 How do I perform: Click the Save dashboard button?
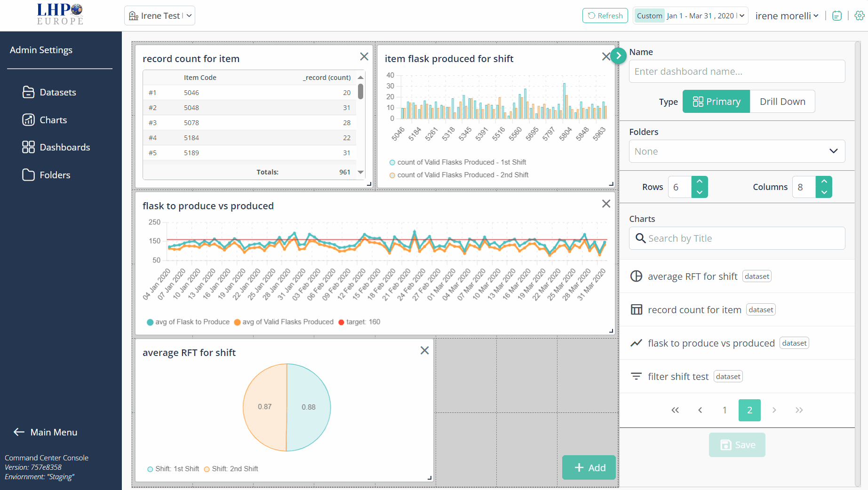pyautogui.click(x=737, y=445)
